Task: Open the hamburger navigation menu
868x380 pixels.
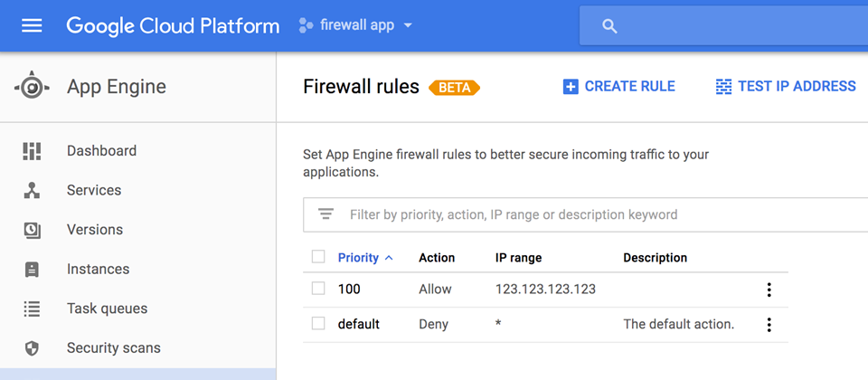Action: click(32, 25)
